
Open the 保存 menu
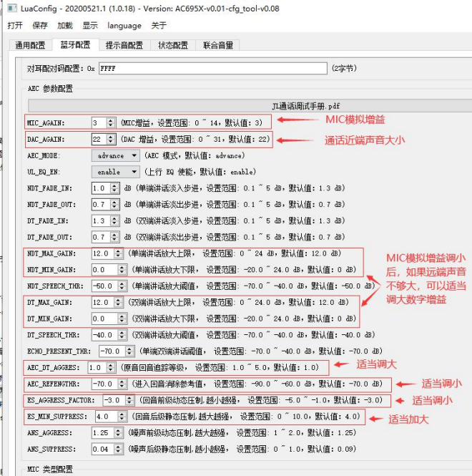coord(40,26)
